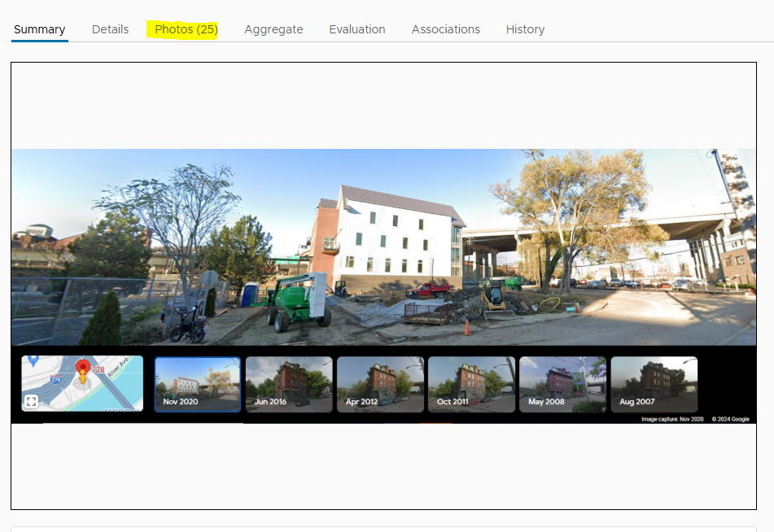Screen dimensions: 774x532
Task: Choose the Apr 2012 street view thumbnail
Action: pos(380,384)
